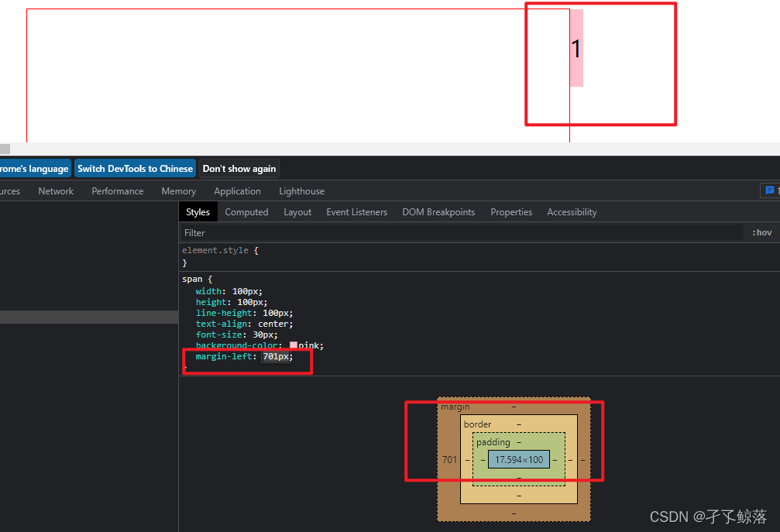
Task: Open the Sources panel tab
Action: click(x=10, y=191)
